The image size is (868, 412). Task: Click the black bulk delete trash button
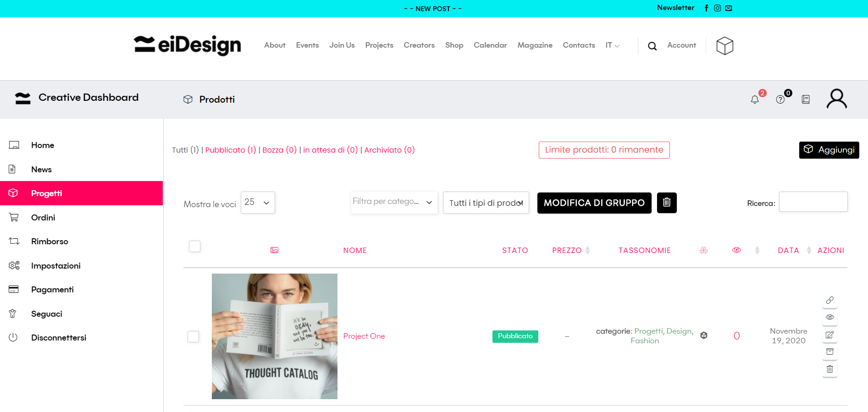pyautogui.click(x=667, y=203)
